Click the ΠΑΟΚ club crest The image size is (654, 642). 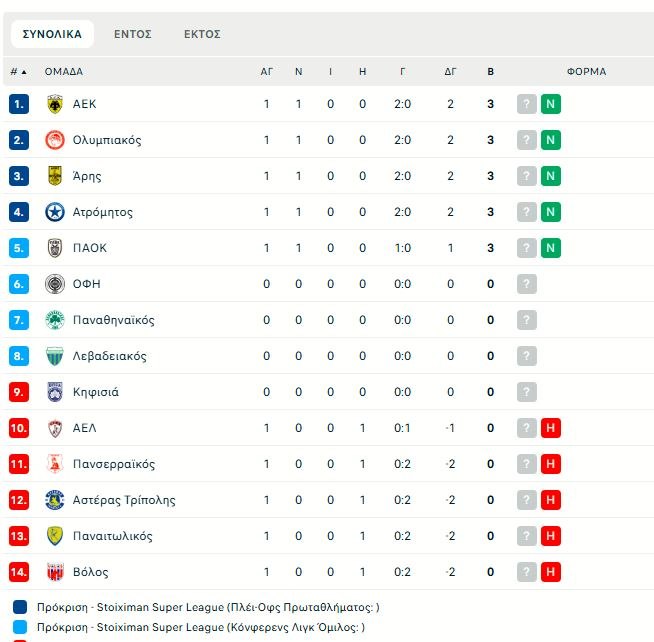tap(55, 248)
